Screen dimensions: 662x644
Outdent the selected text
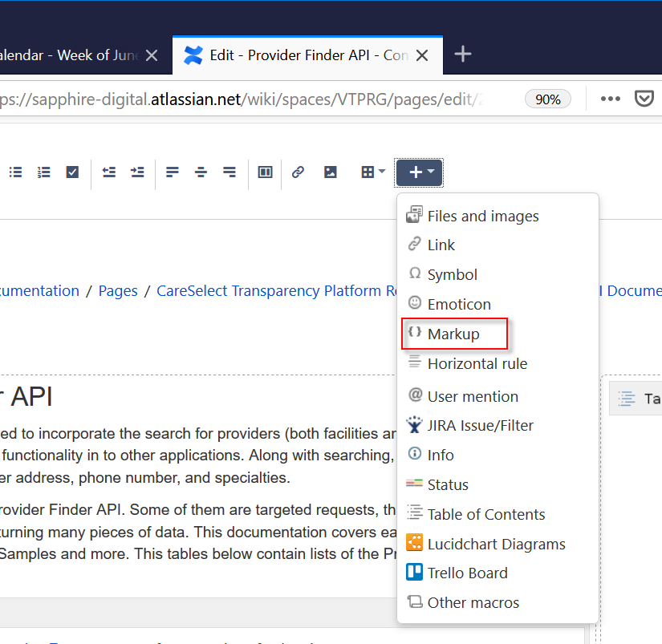coord(109,172)
